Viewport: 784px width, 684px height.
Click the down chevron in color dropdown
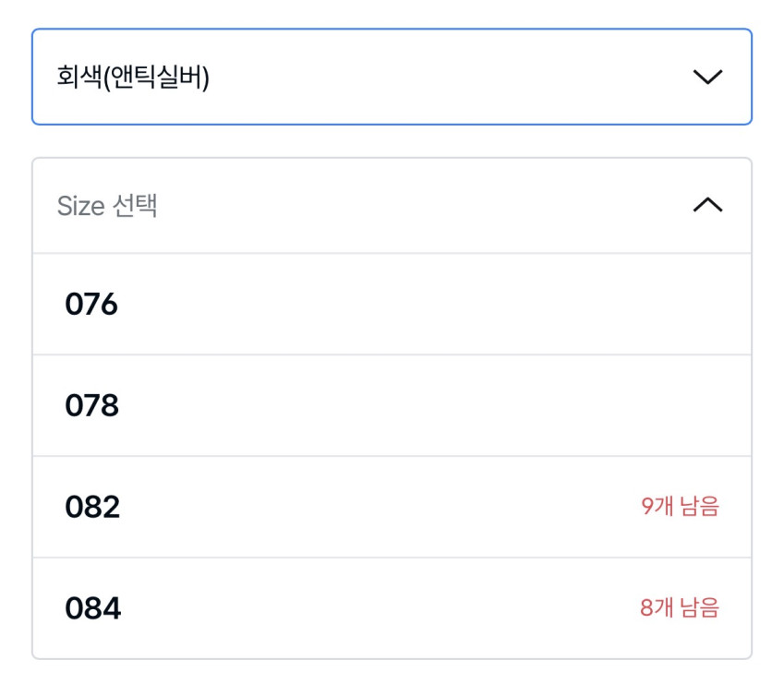[x=707, y=78]
